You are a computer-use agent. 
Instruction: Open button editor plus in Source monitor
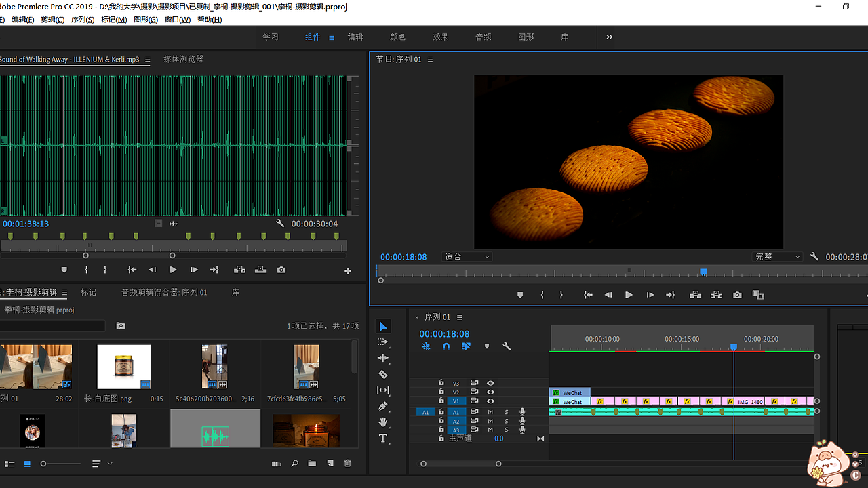[348, 271]
